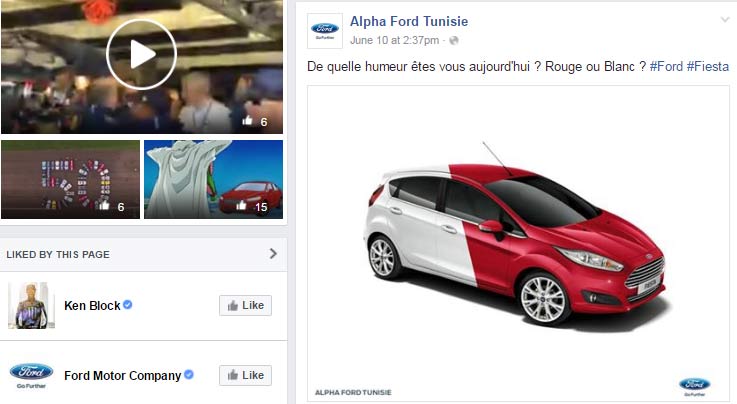The image size is (737, 404).
Task: Open the #Ford hashtag
Action: pyautogui.click(x=666, y=67)
